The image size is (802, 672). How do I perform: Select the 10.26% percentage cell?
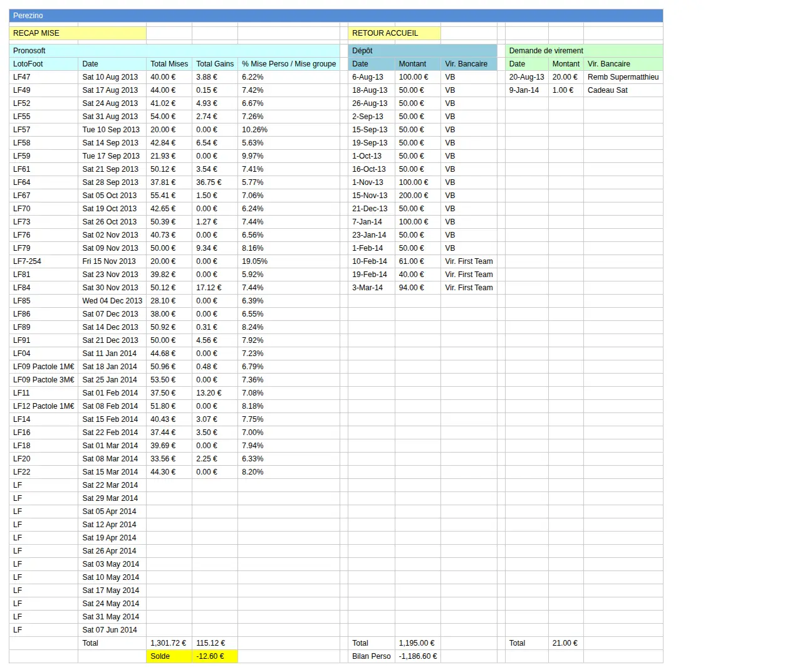(289, 130)
